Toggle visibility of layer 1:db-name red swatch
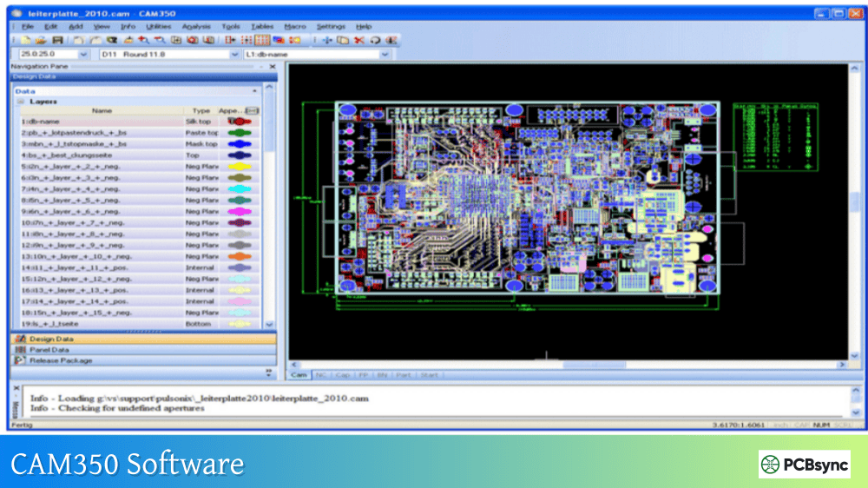 (x=238, y=122)
